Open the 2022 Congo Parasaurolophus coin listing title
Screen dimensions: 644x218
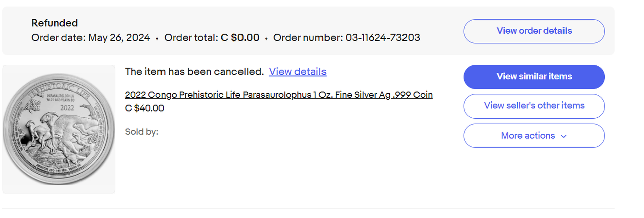[279, 95]
